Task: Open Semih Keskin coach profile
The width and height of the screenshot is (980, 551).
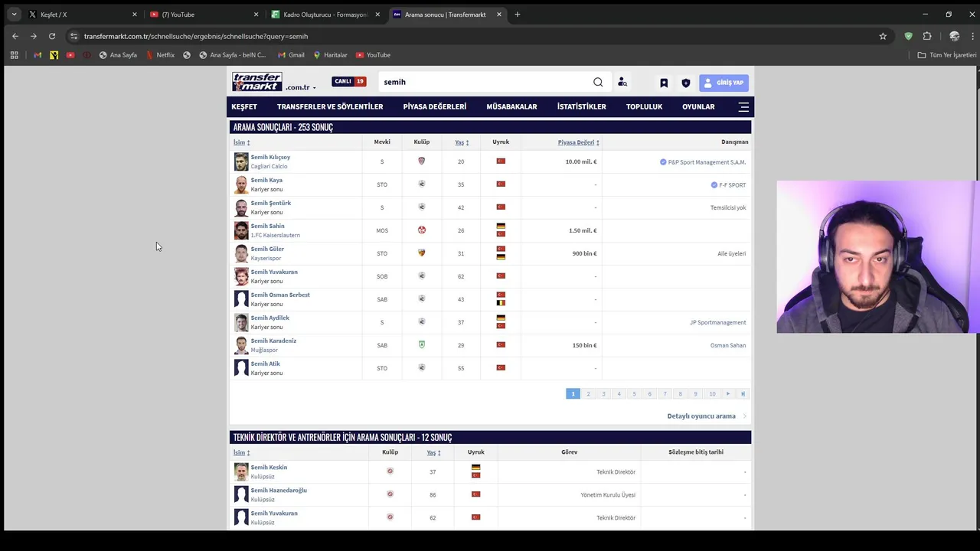Action: (269, 468)
